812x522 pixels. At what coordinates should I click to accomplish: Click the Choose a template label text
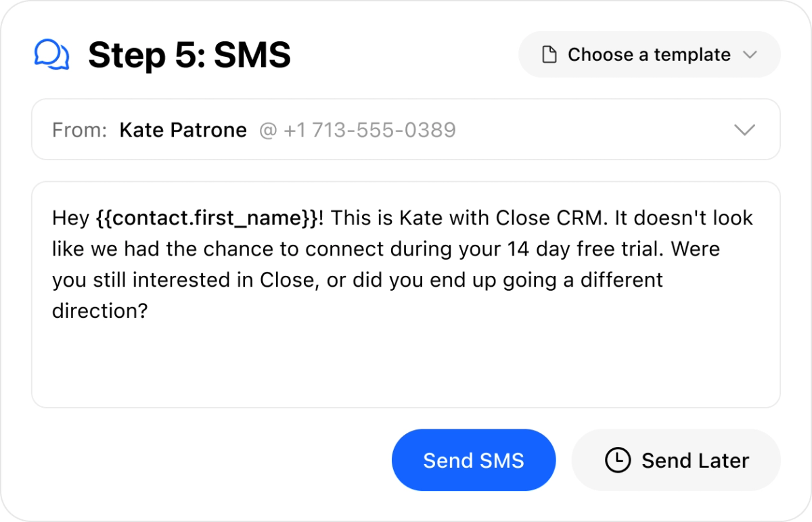649,55
